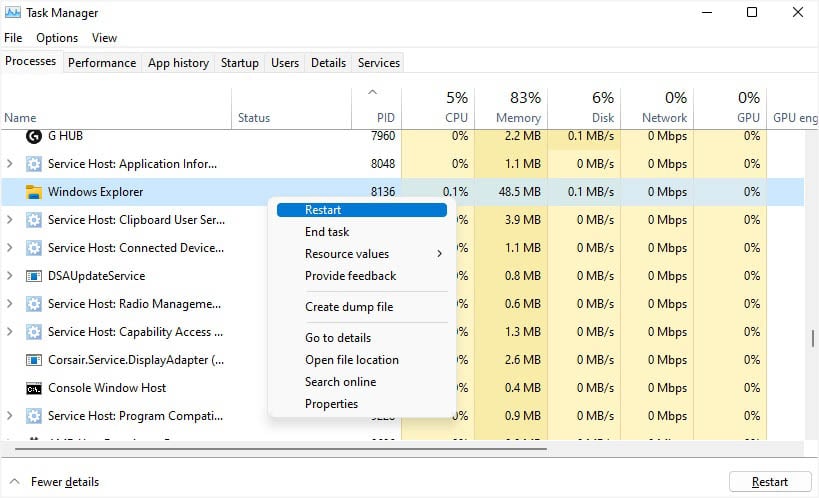The image size is (819, 498).
Task: Click the G HUB process icon
Action: pos(33,136)
